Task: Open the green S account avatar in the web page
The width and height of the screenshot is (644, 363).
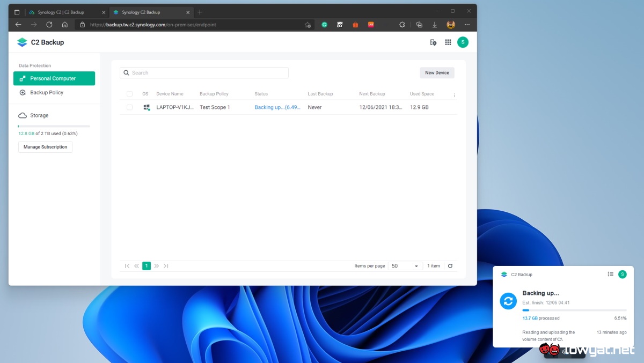Action: (x=463, y=42)
